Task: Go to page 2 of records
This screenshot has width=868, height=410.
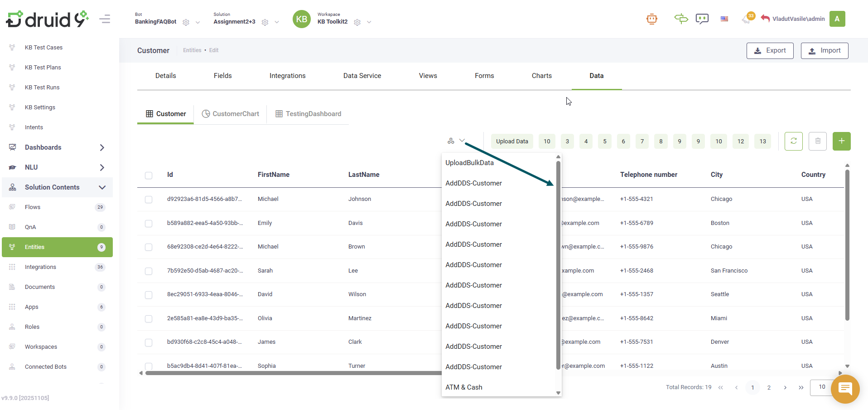Action: tap(769, 388)
